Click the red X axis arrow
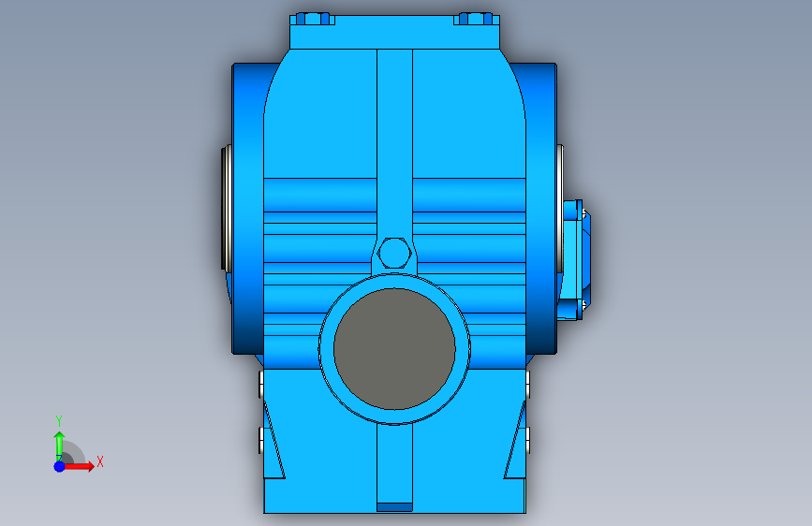The width and height of the screenshot is (812, 526). [78, 466]
